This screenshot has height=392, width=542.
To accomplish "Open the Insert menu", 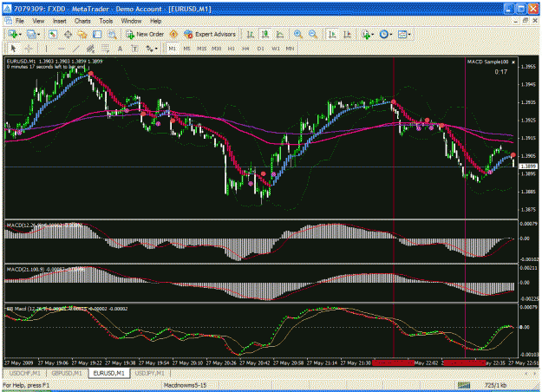I will point(60,21).
